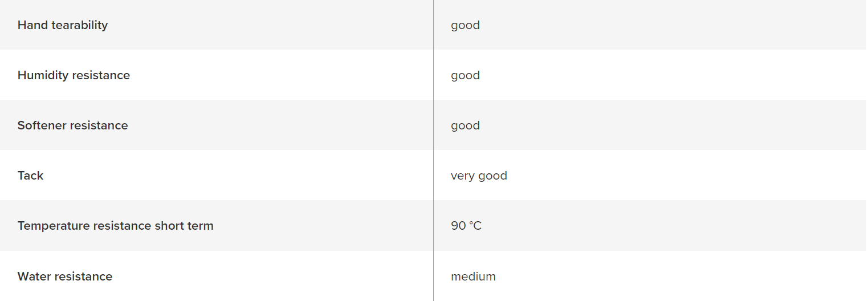Select the Softener resistance value good
The height and width of the screenshot is (301, 868).
465,126
